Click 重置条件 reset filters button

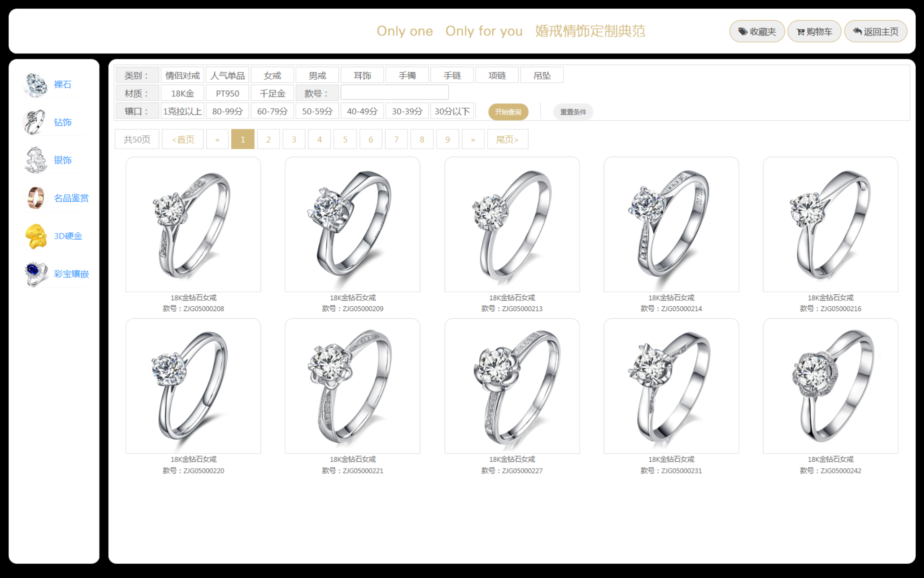click(x=573, y=112)
